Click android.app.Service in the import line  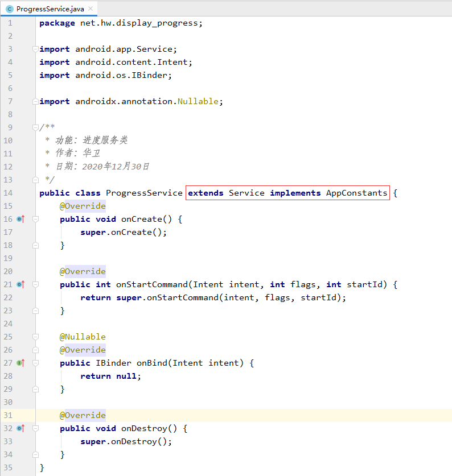pyautogui.click(x=124, y=49)
